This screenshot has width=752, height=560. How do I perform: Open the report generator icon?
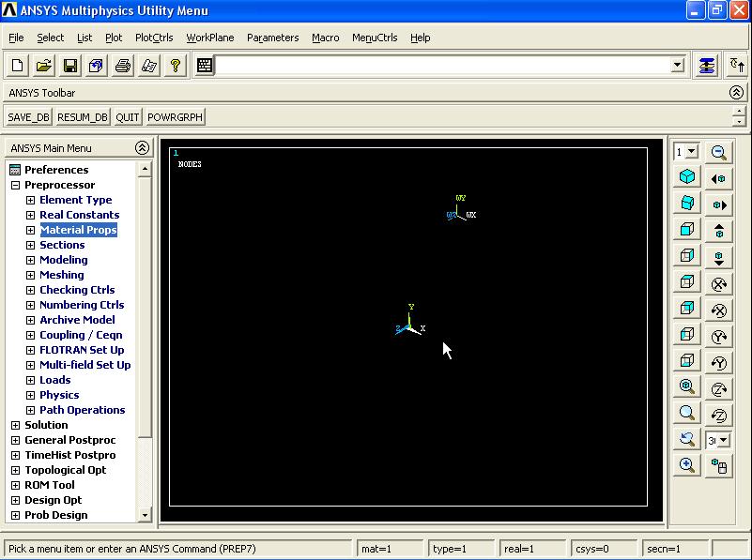click(148, 66)
